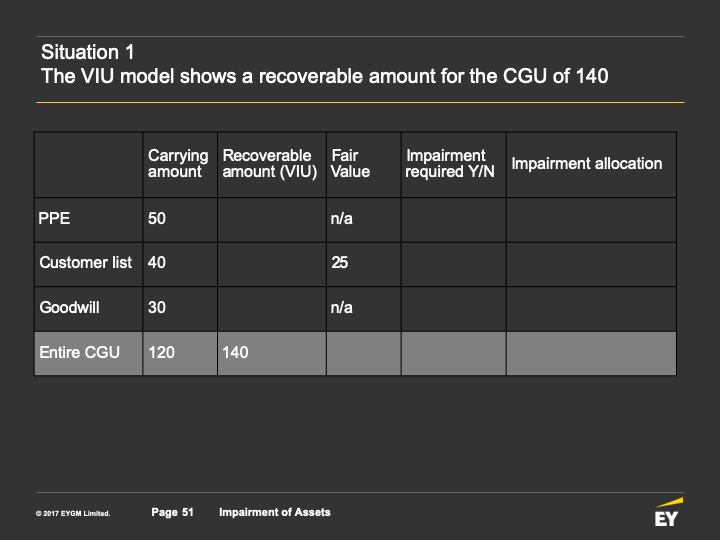Select the PPE row label
The height and width of the screenshot is (540, 720).
(54, 218)
